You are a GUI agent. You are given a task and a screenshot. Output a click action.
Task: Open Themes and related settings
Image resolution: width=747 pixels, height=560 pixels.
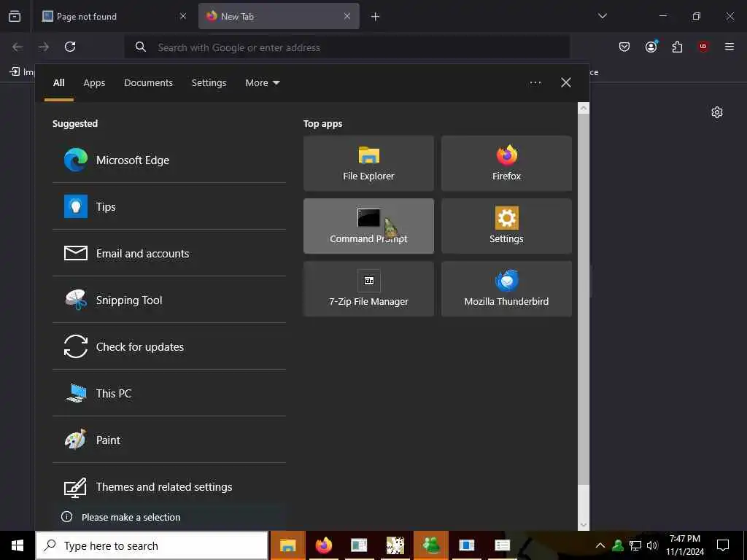click(x=169, y=486)
